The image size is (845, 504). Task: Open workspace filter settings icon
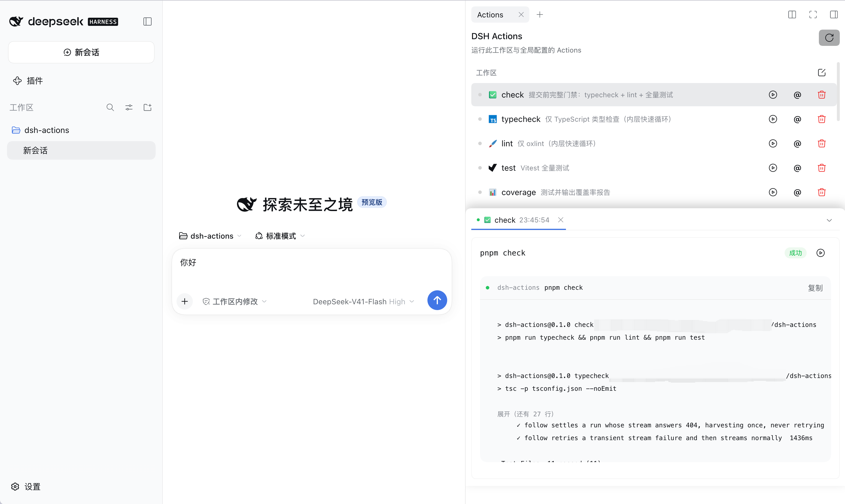point(129,107)
